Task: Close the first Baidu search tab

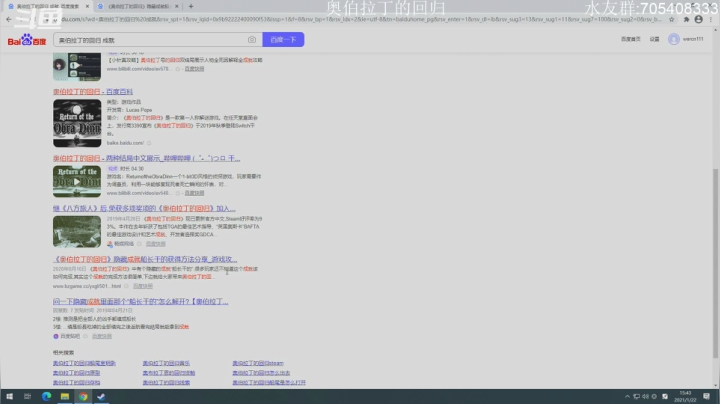Action: 87,6
